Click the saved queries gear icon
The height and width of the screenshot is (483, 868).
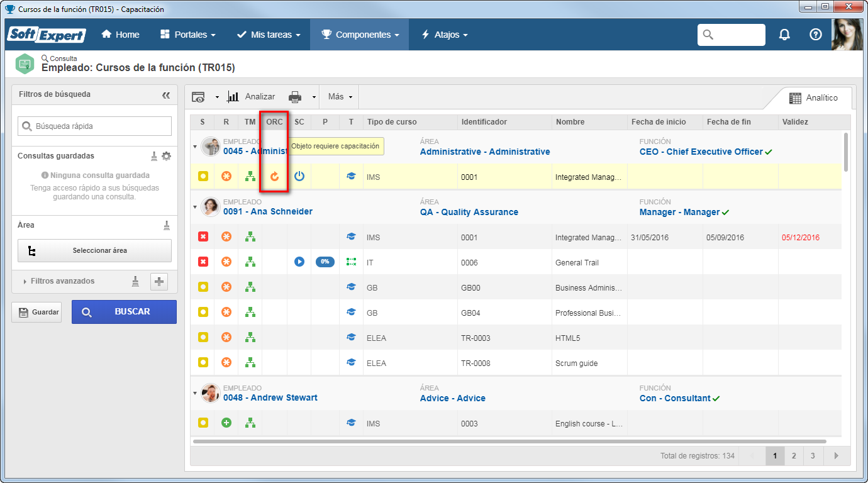pos(166,156)
